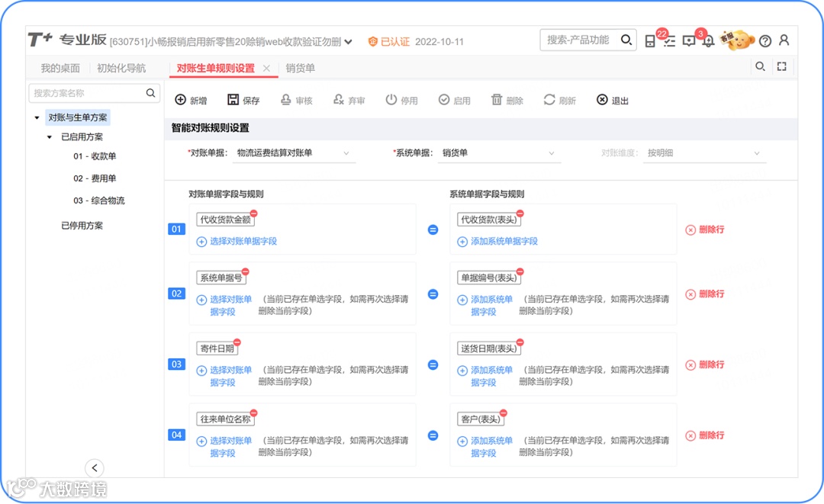Image resolution: width=824 pixels, height=504 pixels.
Task: Refresh using the 刷新 icon
Action: click(x=549, y=100)
